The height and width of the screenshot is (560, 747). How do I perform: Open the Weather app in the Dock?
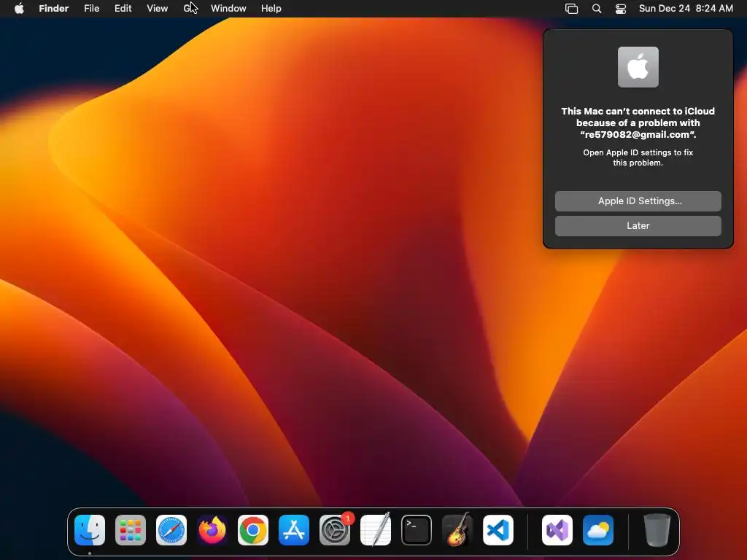pos(598,529)
